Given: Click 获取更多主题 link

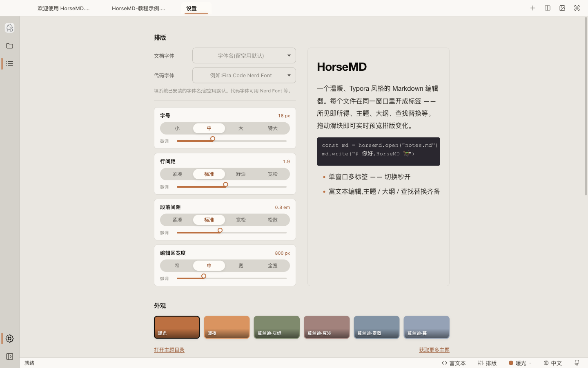Looking at the screenshot, I should point(434,350).
